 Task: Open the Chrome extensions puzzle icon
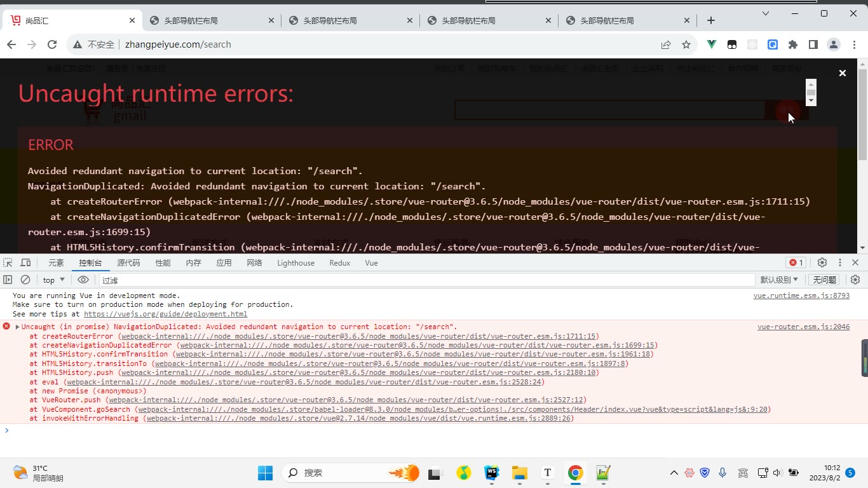click(793, 44)
